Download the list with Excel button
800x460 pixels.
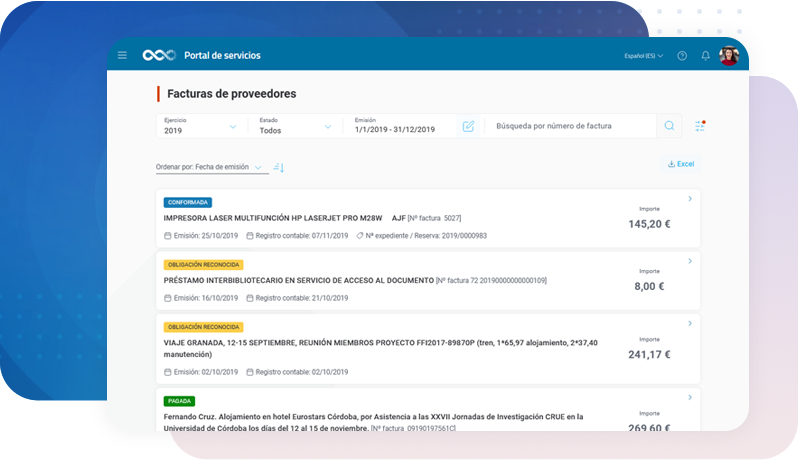pyautogui.click(x=680, y=164)
